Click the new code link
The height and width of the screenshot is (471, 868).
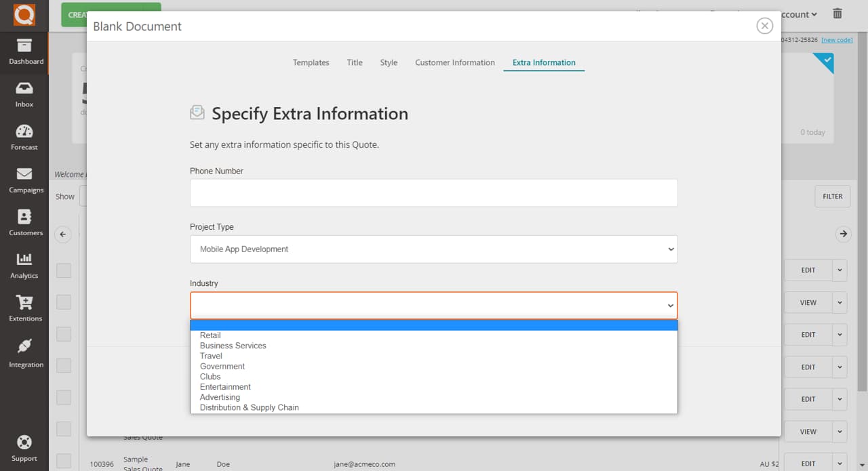click(837, 40)
